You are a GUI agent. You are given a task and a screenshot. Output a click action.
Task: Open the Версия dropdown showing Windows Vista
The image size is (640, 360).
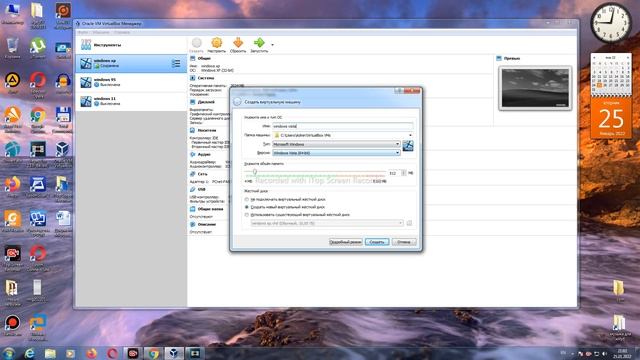(336, 153)
